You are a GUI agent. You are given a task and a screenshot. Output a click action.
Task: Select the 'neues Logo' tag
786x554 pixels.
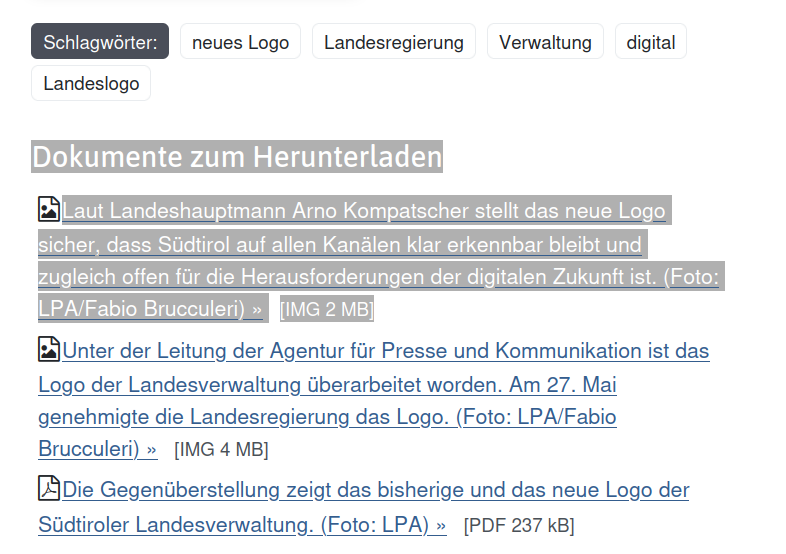[241, 42]
